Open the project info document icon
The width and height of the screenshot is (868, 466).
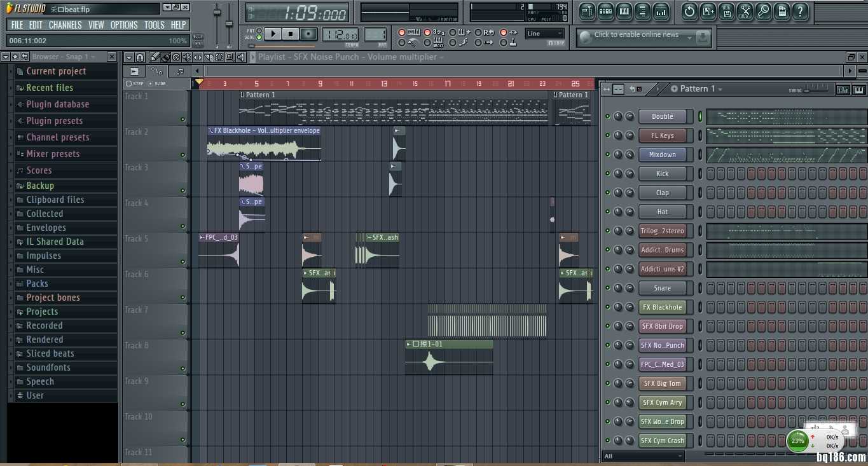[x=782, y=11]
